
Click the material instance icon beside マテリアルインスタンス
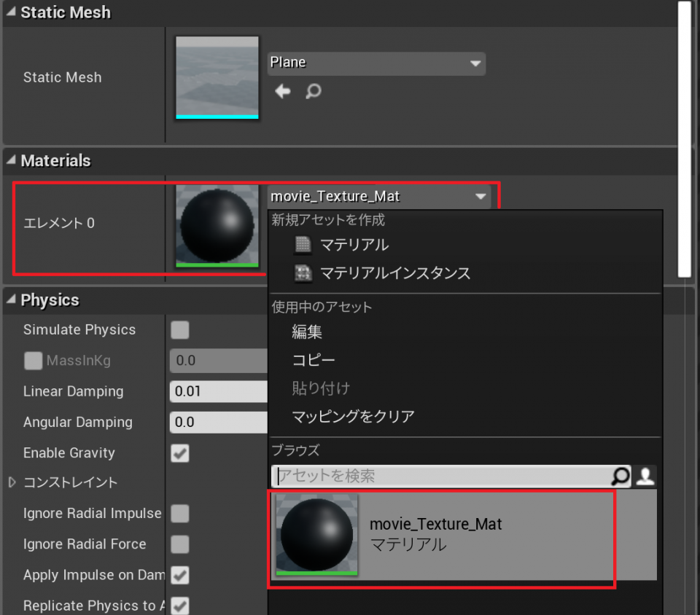(303, 273)
